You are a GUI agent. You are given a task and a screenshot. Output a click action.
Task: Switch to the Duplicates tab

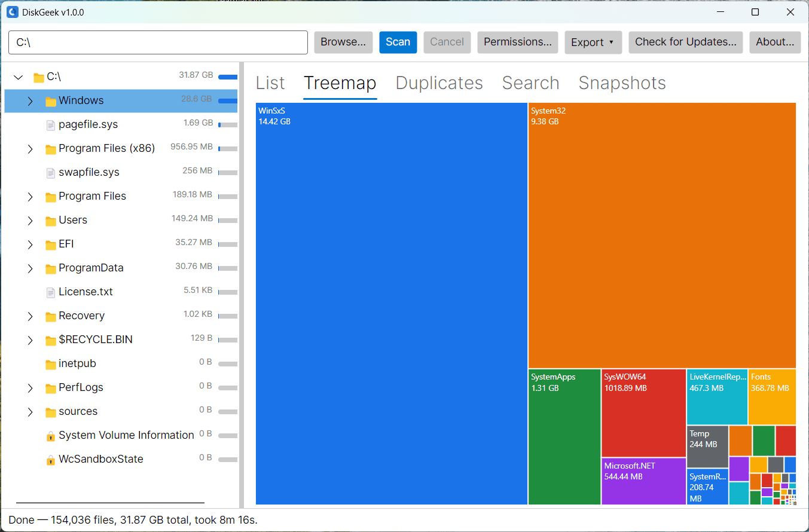(x=439, y=83)
